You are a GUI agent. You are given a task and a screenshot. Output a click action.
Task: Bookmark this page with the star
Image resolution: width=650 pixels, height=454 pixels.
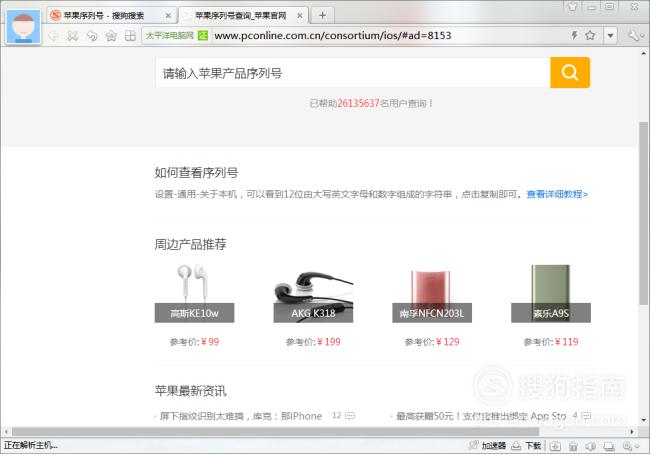coord(590,35)
